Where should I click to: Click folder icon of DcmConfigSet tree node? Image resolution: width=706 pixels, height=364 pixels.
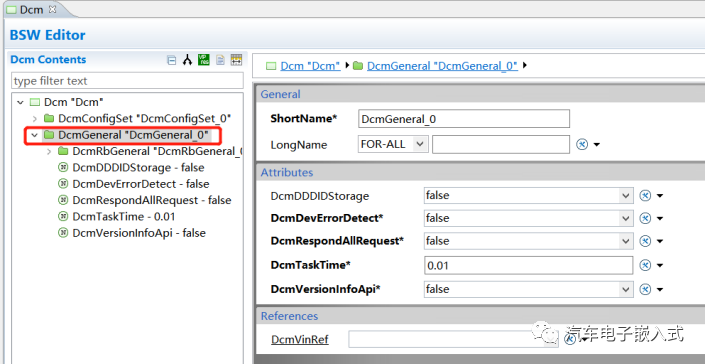pos(49,118)
